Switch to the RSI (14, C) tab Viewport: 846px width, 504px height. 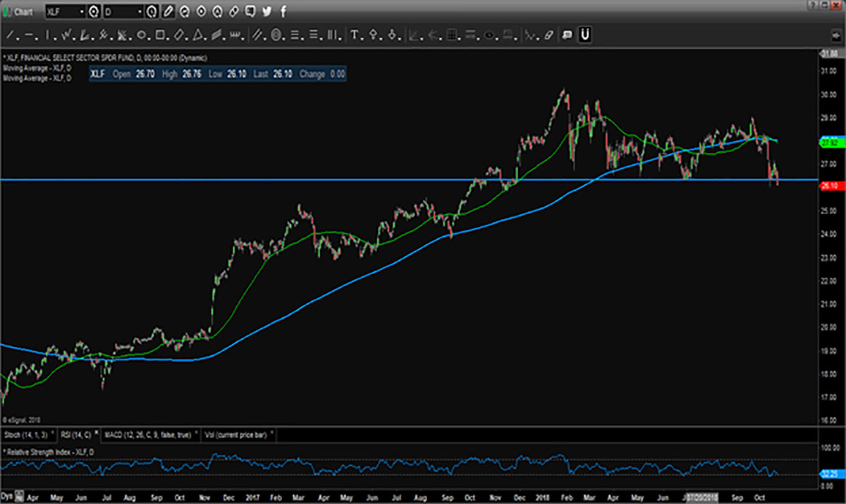coord(75,434)
